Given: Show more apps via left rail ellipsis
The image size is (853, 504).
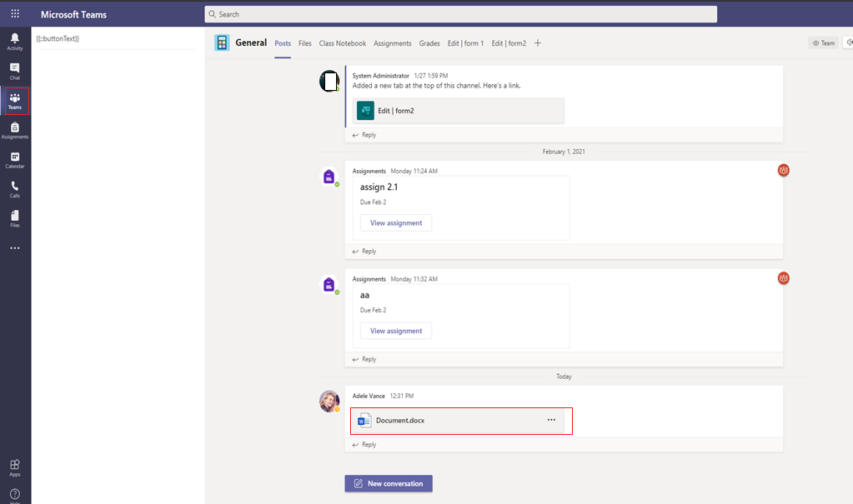Looking at the screenshot, I should click(15, 248).
